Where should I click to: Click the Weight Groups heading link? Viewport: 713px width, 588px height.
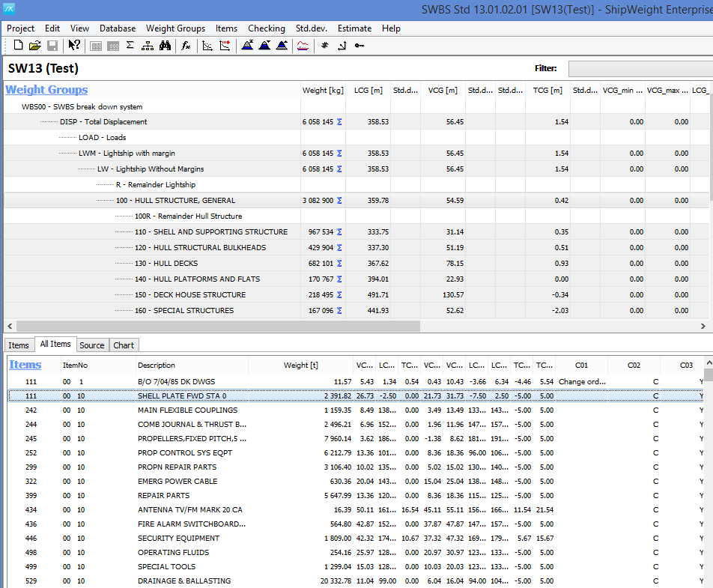click(x=46, y=90)
